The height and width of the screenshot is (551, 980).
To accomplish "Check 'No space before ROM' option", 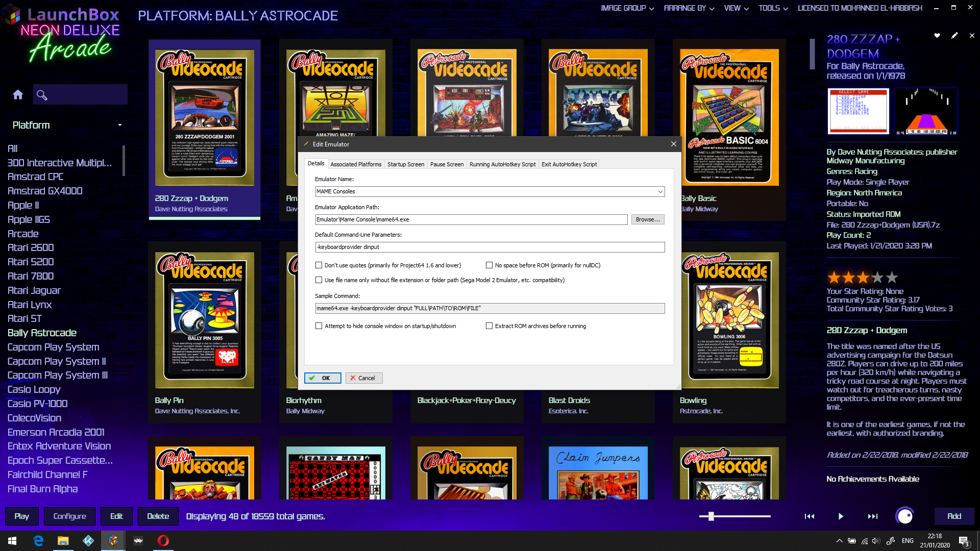I will tap(489, 265).
